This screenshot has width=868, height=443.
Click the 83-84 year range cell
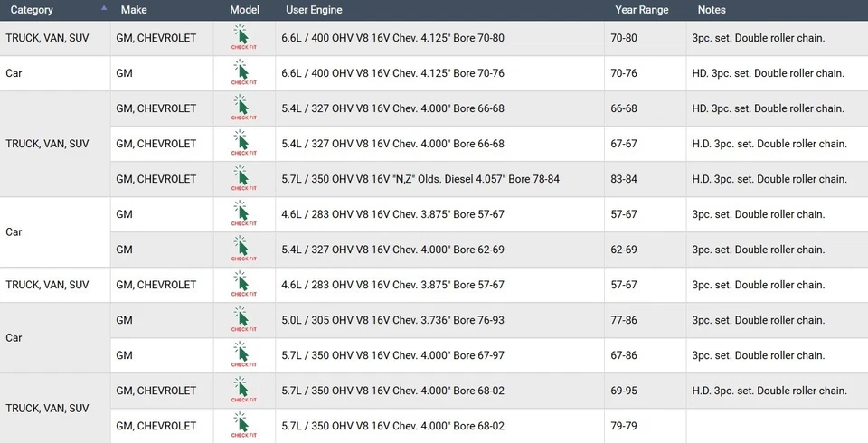coord(624,179)
